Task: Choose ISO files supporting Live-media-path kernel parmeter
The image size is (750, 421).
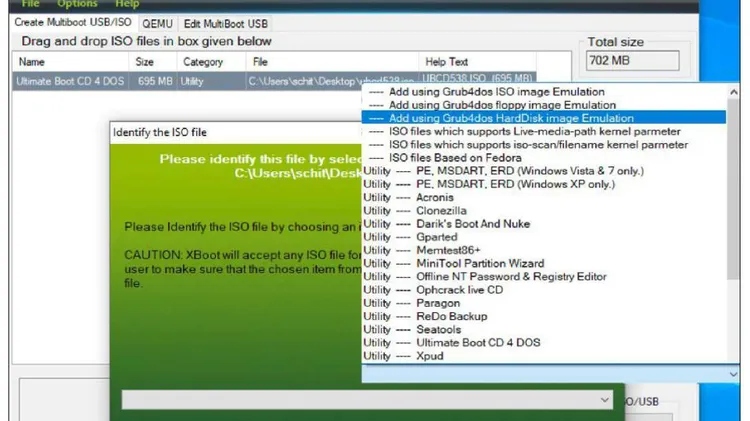Action: (543, 132)
